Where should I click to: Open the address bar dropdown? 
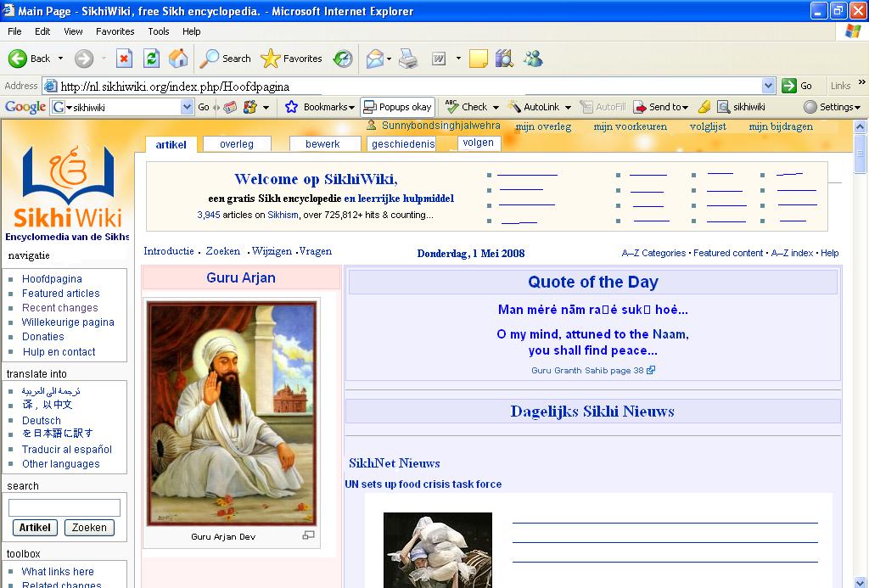(768, 86)
